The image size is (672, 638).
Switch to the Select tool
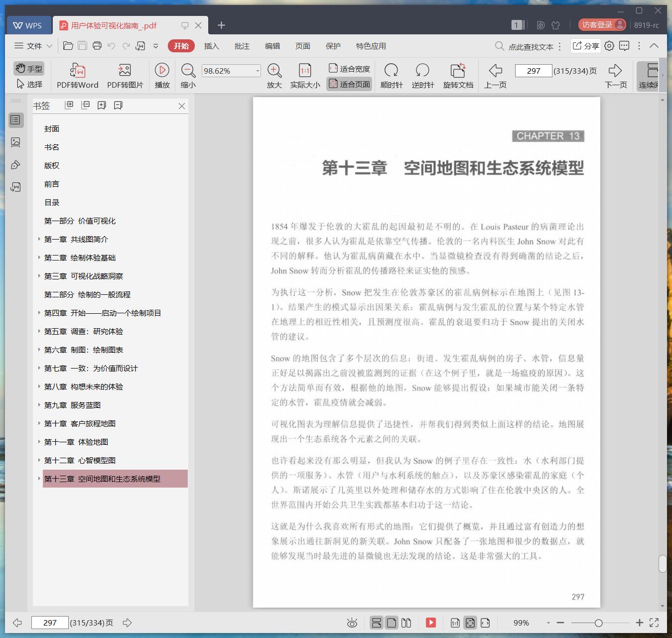(29, 84)
